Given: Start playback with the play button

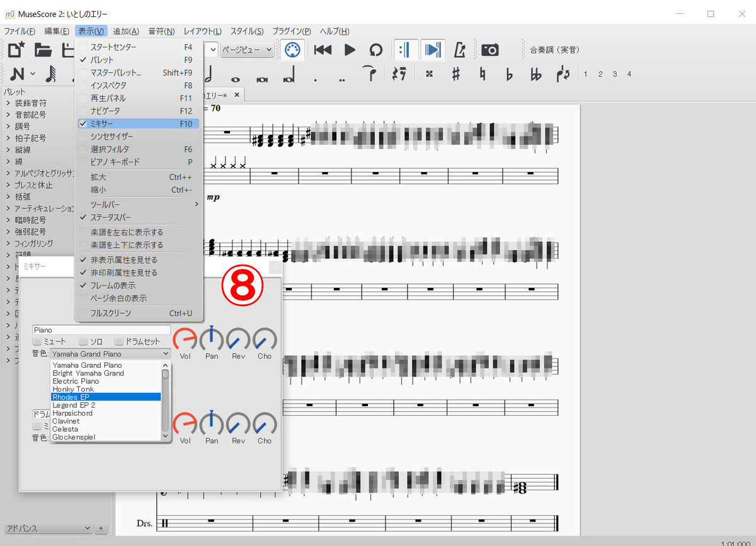Looking at the screenshot, I should (x=350, y=50).
